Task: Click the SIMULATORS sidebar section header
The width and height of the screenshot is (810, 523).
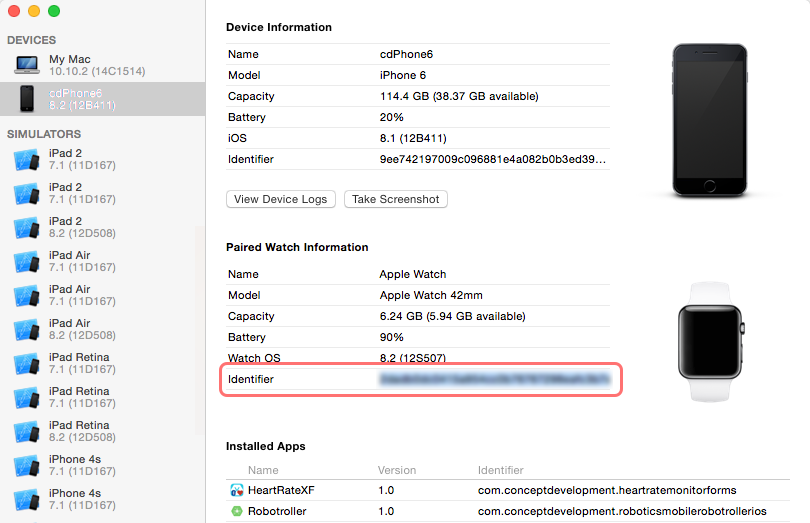Action: [x=44, y=134]
